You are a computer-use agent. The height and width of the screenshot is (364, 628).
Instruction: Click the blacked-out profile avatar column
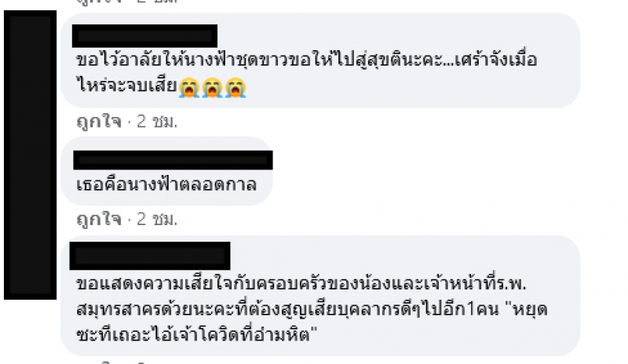pyautogui.click(x=30, y=155)
